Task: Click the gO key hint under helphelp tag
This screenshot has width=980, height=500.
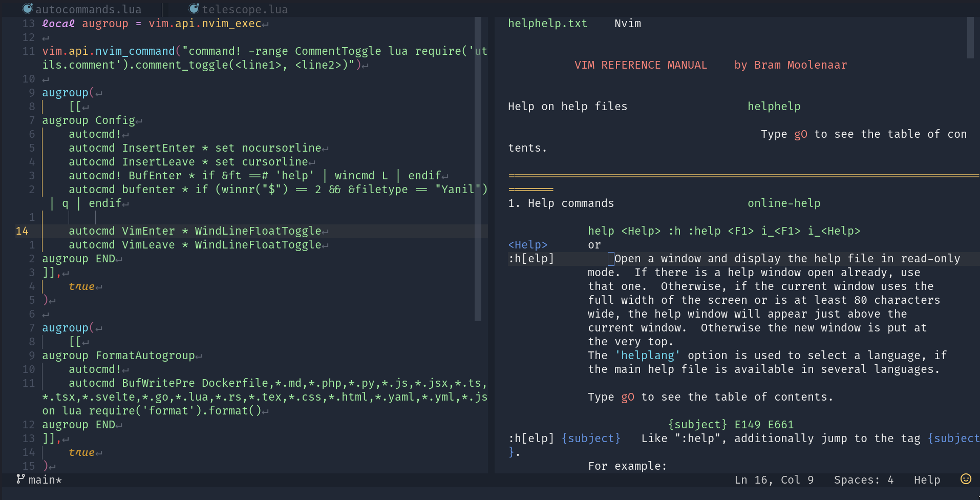Action: coord(801,134)
